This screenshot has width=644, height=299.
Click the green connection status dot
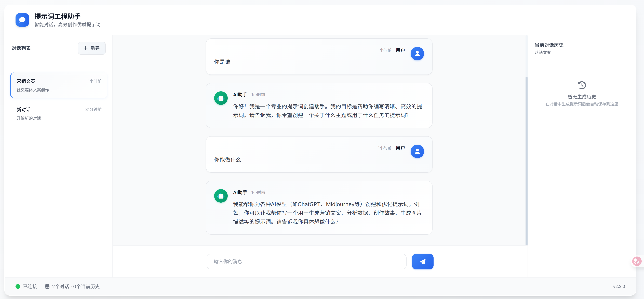coord(18,287)
